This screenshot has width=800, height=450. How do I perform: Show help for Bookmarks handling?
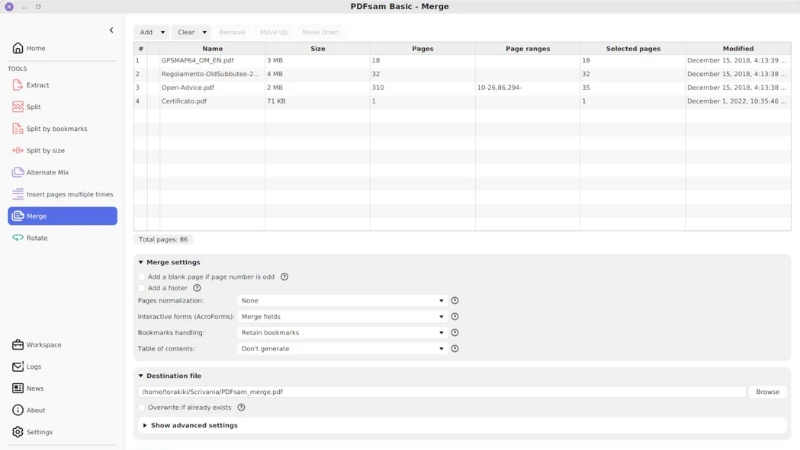pos(455,333)
